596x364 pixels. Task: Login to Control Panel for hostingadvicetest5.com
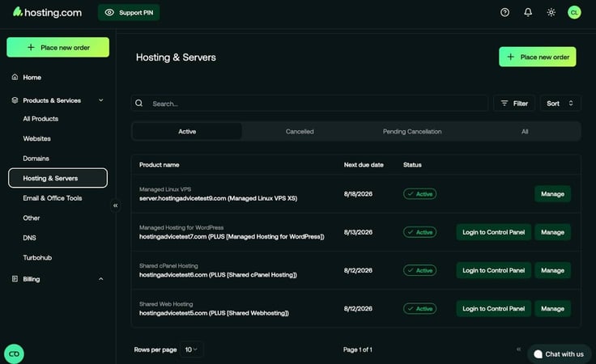click(x=493, y=309)
